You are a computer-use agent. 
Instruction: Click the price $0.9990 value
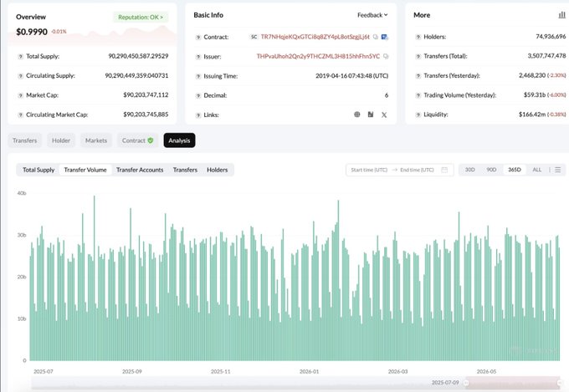point(32,32)
